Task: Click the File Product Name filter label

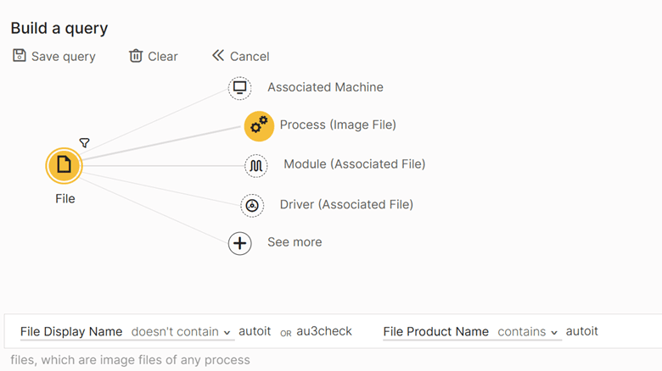Action: coord(436,332)
